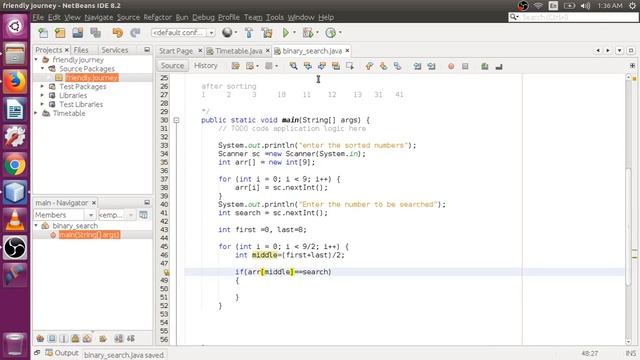This screenshot has height=360, width=640.
Task: Select the friendly.journey package
Action: 91,78
